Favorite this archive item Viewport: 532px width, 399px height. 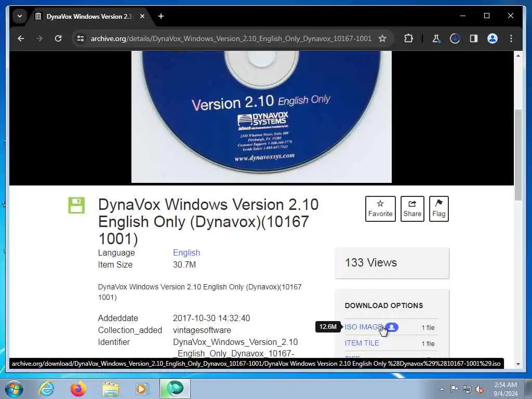coord(380,209)
